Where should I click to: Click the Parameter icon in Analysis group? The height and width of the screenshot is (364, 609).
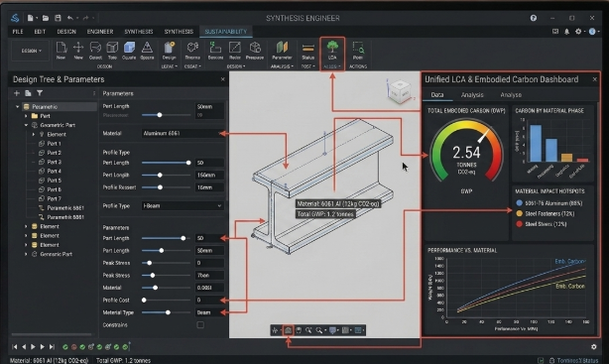(282, 48)
